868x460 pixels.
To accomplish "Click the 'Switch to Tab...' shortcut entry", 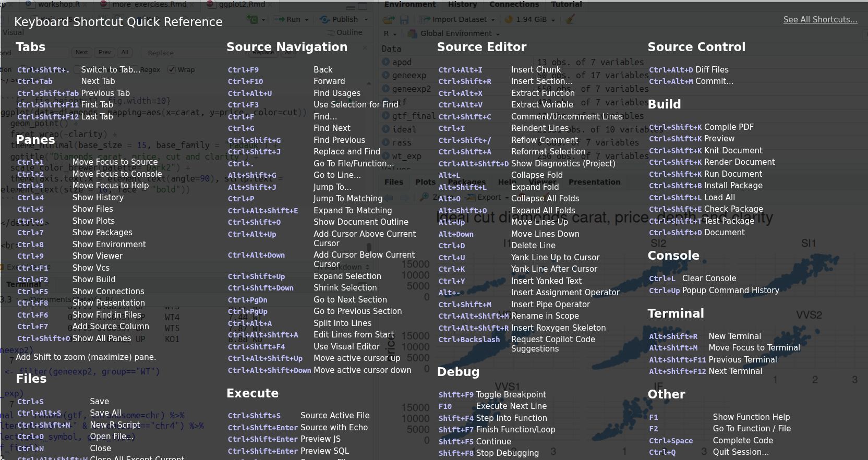I will (x=111, y=69).
